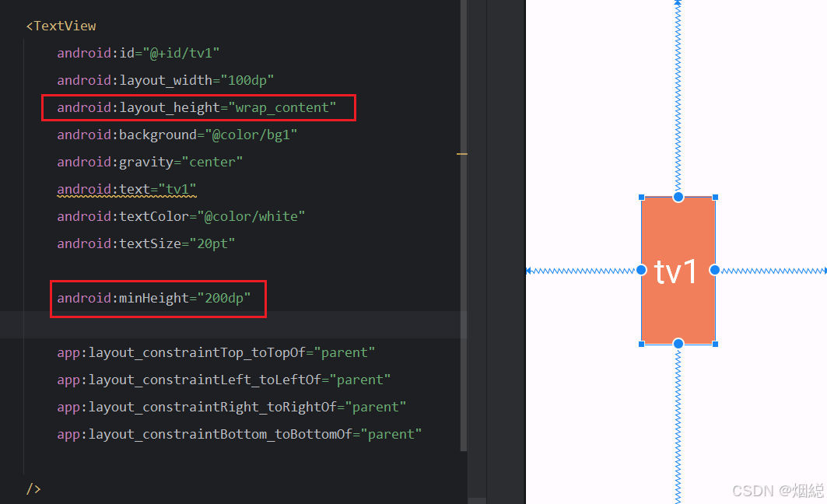Click the top constraint anchor of tv1
This screenshot has width=827, height=504.
coord(678,196)
